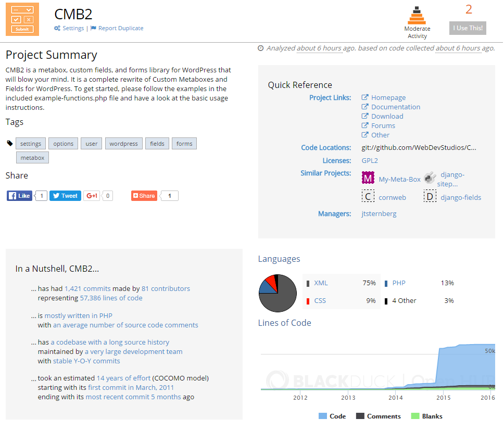Open the Download project link
This screenshot has width=504, height=431.
[x=387, y=116]
